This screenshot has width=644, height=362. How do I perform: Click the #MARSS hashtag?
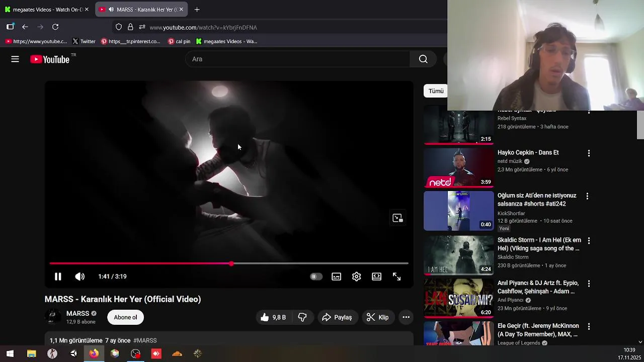[145, 341]
